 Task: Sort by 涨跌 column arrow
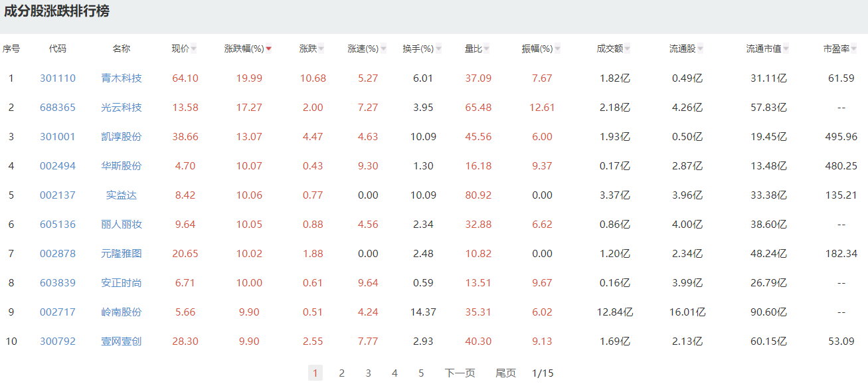[321, 48]
